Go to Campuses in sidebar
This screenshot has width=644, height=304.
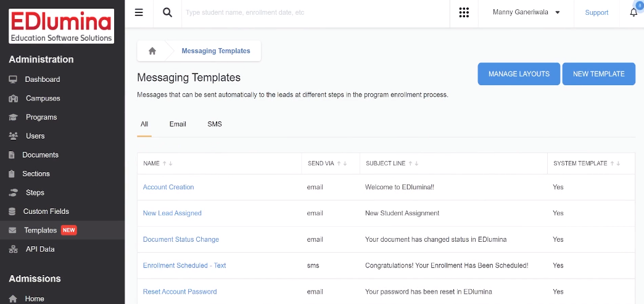(x=43, y=99)
